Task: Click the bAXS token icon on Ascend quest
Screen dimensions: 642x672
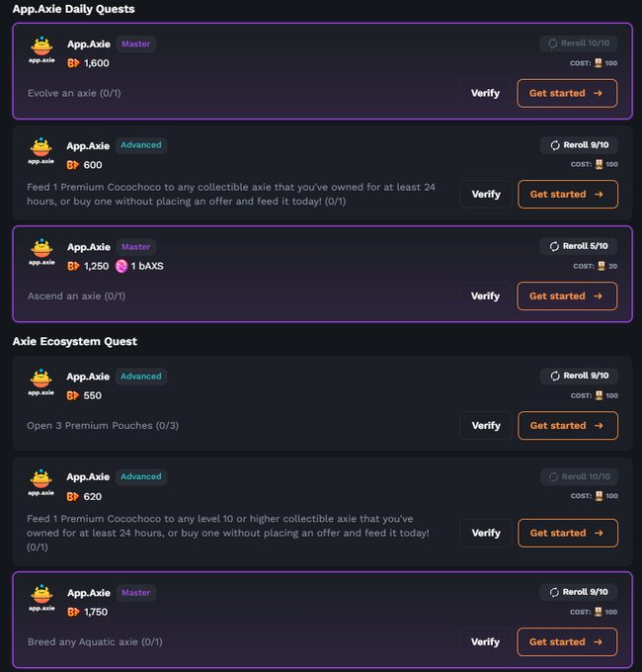Action: 121,266
